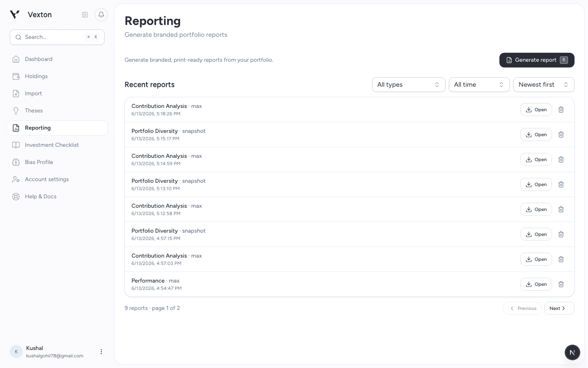The width and height of the screenshot is (588, 368).
Task: Click the Generate report button
Action: click(x=537, y=60)
